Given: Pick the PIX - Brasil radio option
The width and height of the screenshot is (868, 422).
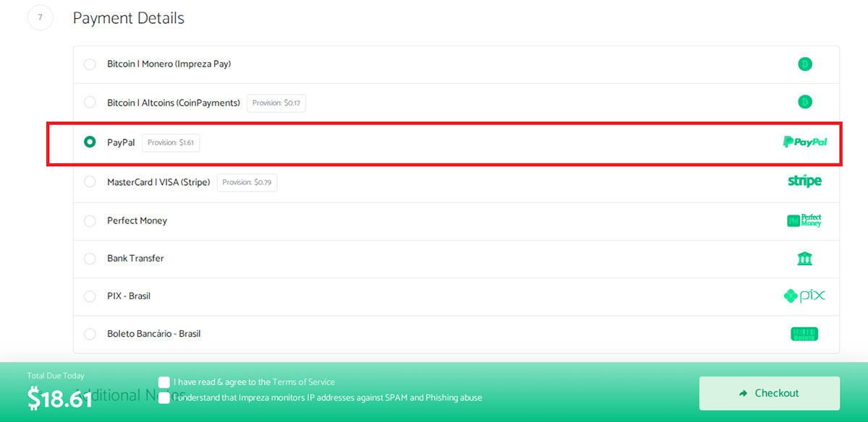Looking at the screenshot, I should coord(90,296).
